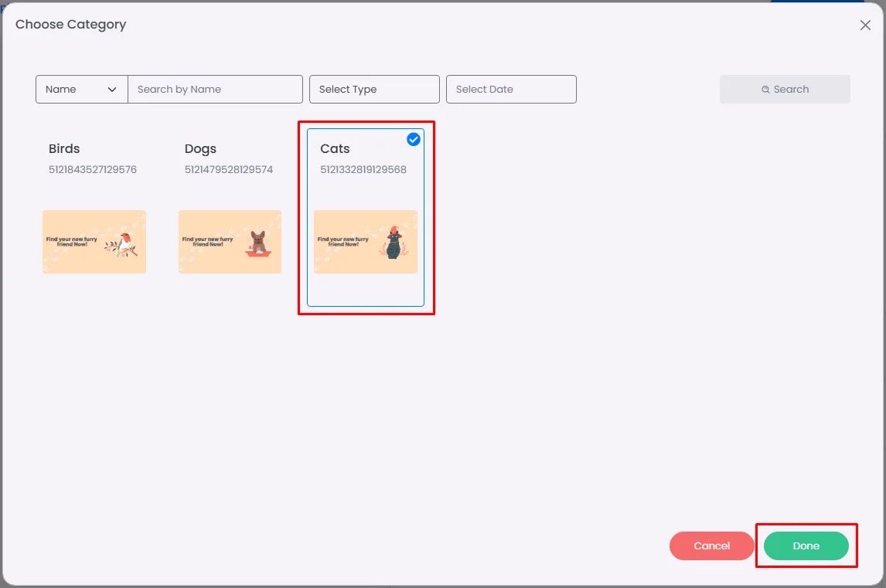886x588 pixels.
Task: Click inside the Search by Name field
Action: click(215, 90)
